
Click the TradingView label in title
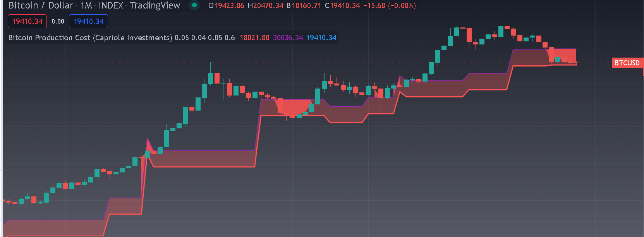pyautogui.click(x=155, y=5)
